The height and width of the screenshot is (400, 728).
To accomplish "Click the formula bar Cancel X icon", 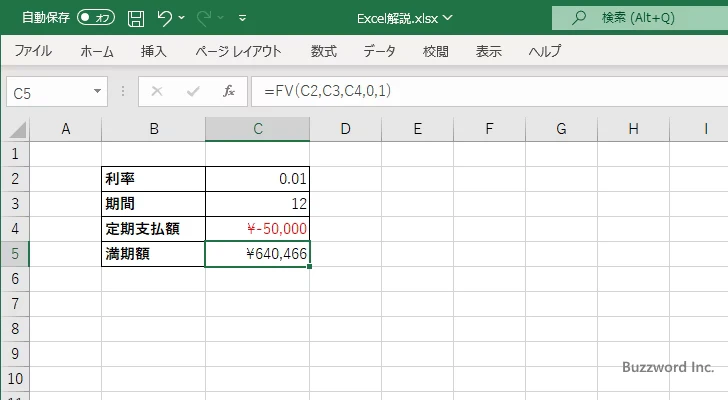I will click(x=157, y=91).
